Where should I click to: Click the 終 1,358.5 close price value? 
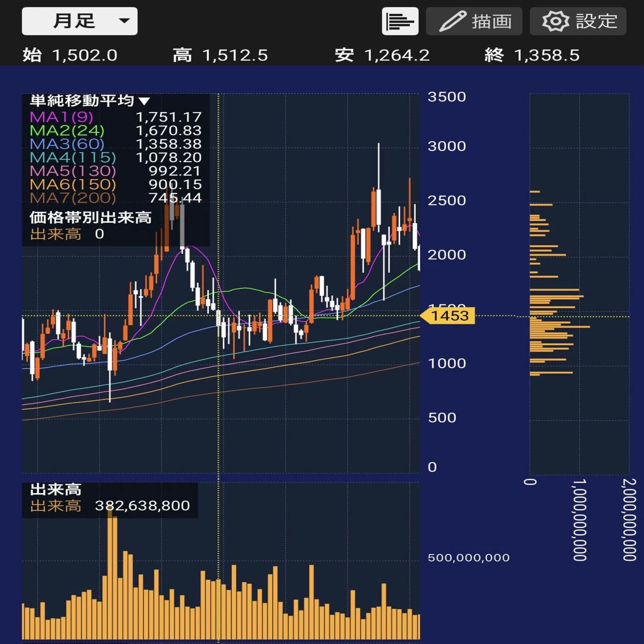pyautogui.click(x=532, y=55)
